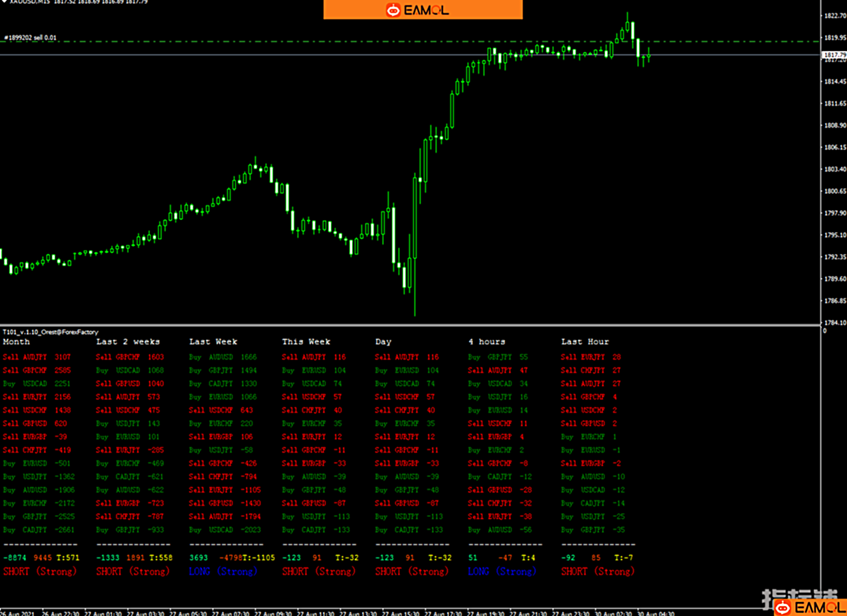Click the 'Last Hour' column header
The image size is (847, 616).
585,342
